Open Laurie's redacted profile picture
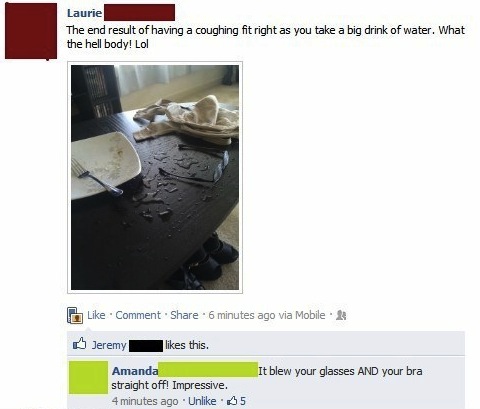 (x=31, y=31)
